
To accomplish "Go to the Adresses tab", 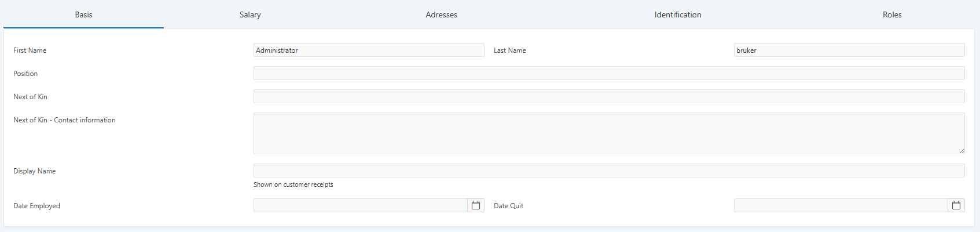I will (441, 14).
